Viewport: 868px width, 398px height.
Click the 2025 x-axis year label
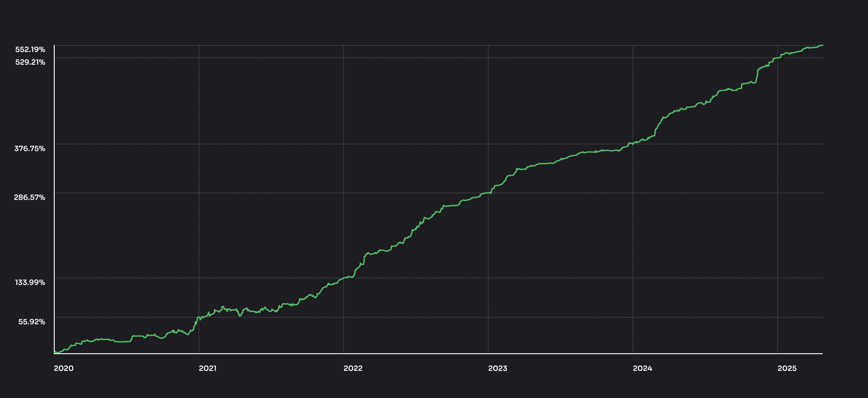click(787, 368)
